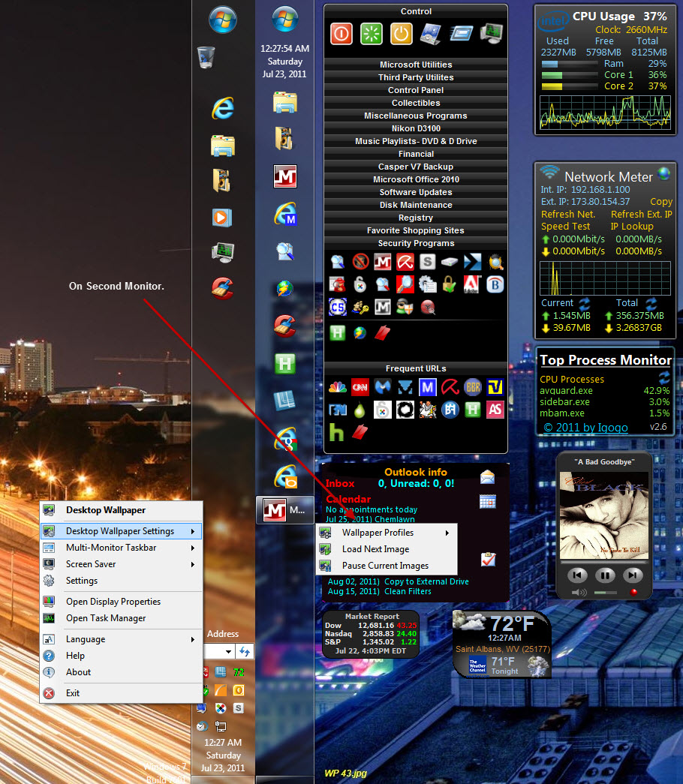Open CNN from Frequent URLs
683x784 pixels.
tap(360, 387)
